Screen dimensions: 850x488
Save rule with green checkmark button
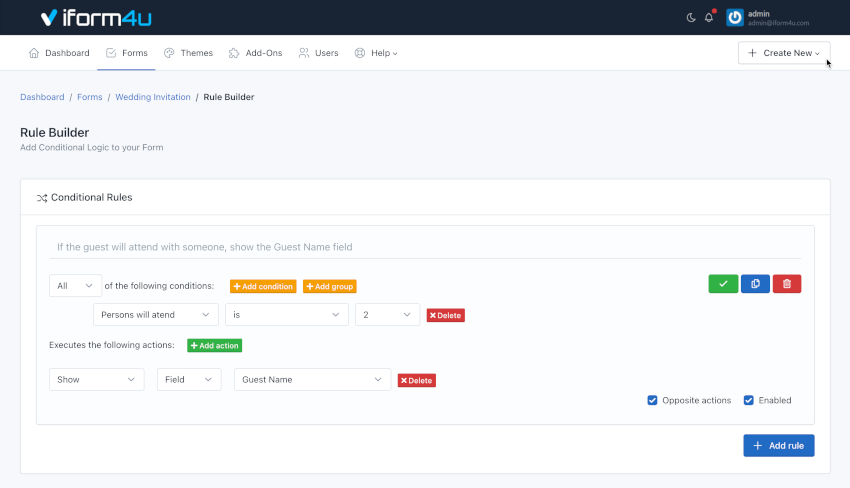pos(722,284)
